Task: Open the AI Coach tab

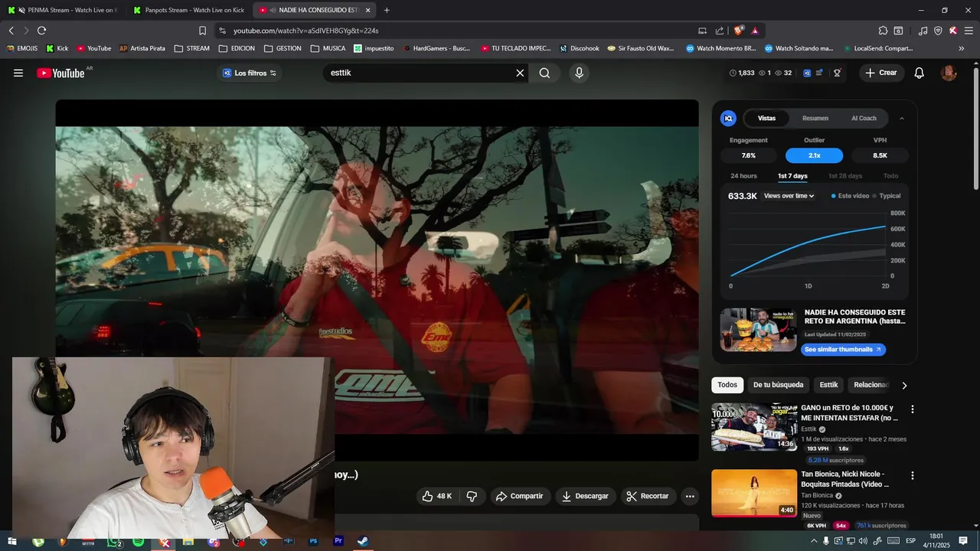Action: (864, 118)
